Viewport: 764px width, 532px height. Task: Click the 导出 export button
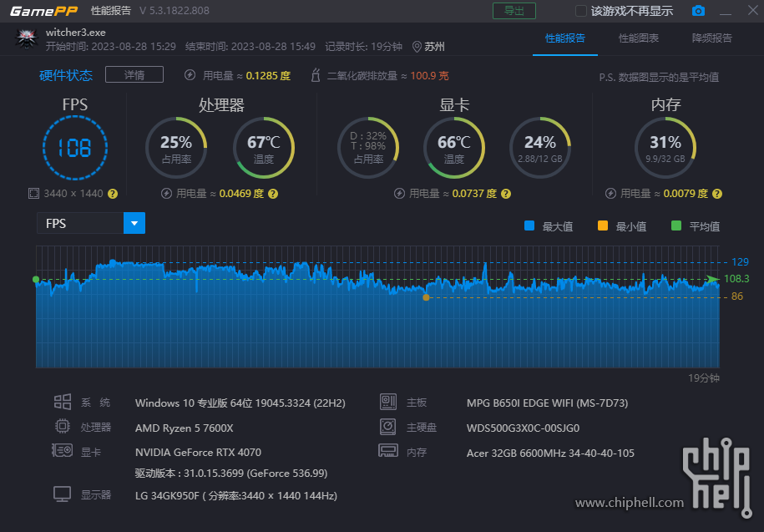click(514, 11)
